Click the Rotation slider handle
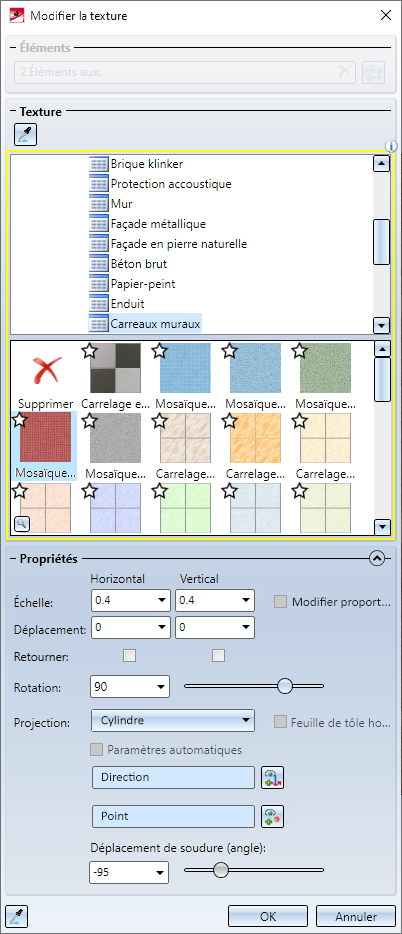 point(286,686)
